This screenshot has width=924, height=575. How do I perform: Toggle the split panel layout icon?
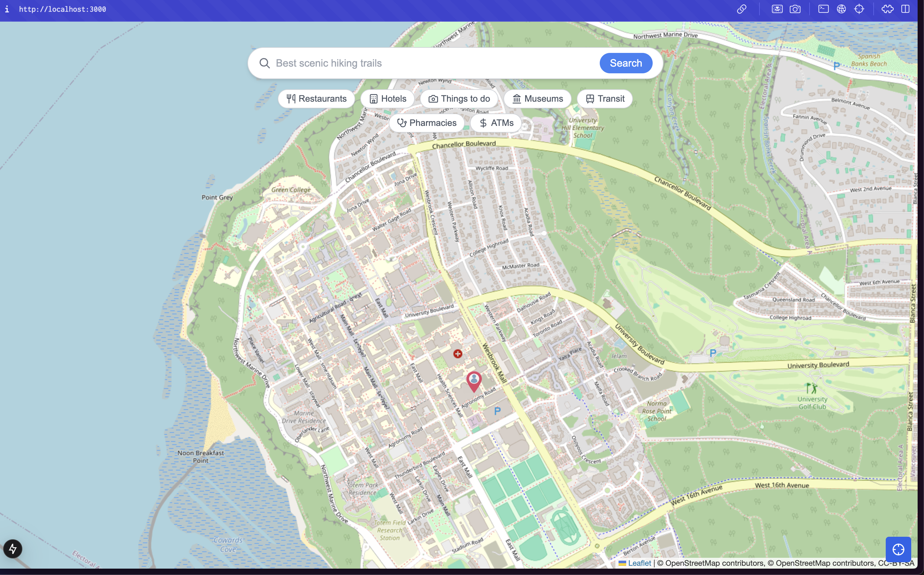tap(905, 9)
